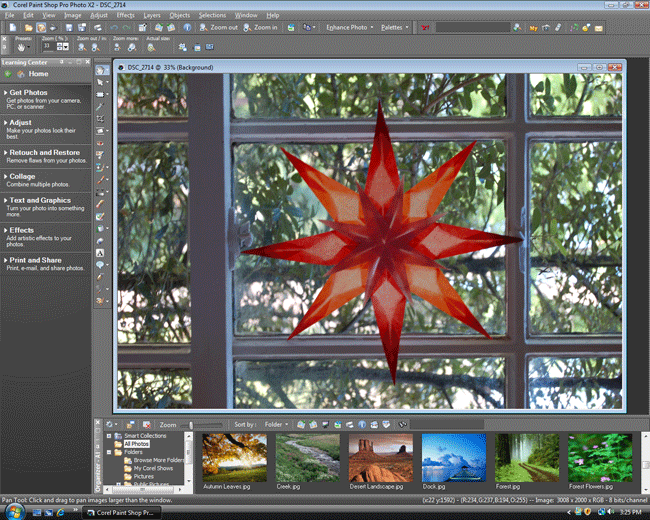Click Home in Learning Center
The image size is (650, 520).
click(x=39, y=74)
